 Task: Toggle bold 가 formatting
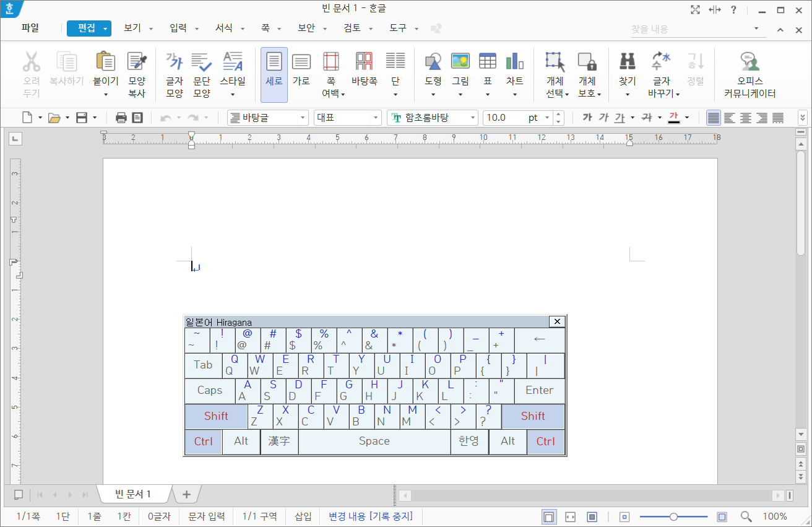[x=587, y=118]
